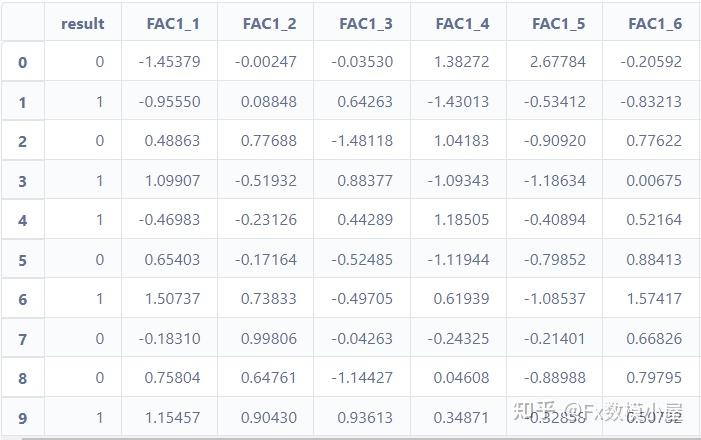Select the cell with value -1.09343
Viewport: 701px width, 440px height.
coord(461,181)
